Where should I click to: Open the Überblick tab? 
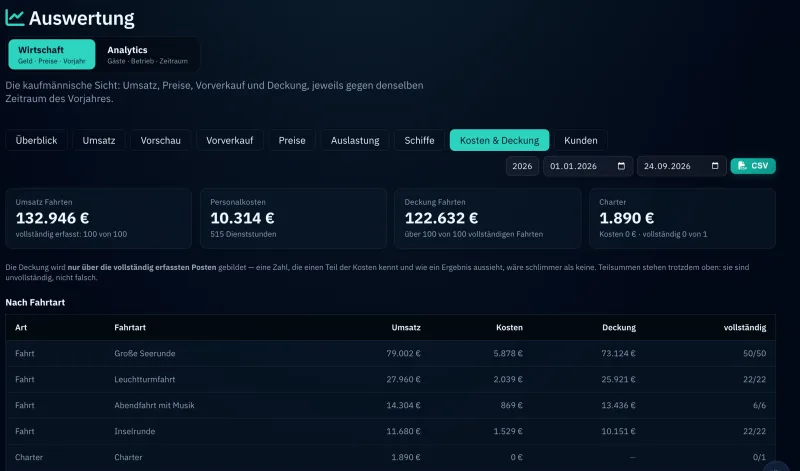[36, 140]
